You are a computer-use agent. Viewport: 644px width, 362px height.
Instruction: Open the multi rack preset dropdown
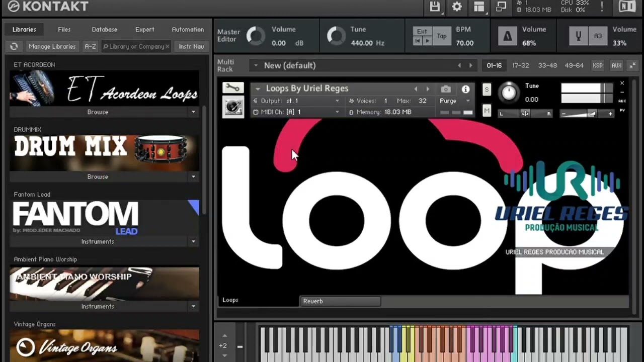(x=256, y=65)
